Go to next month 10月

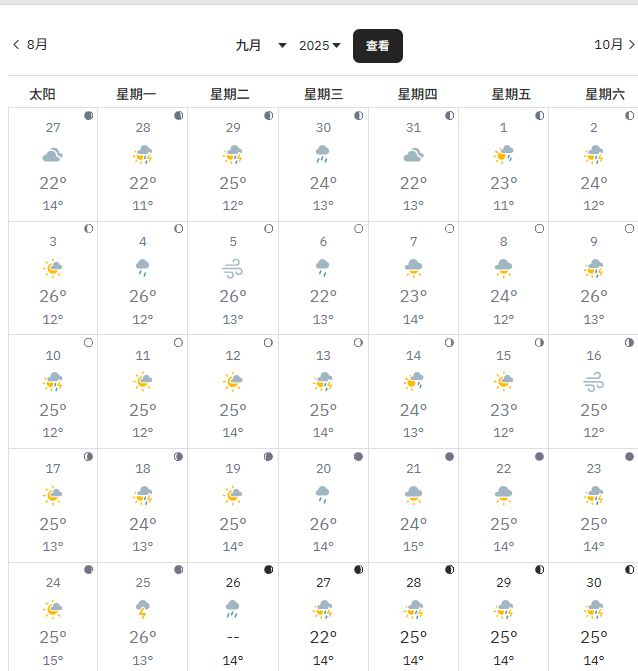click(x=614, y=44)
